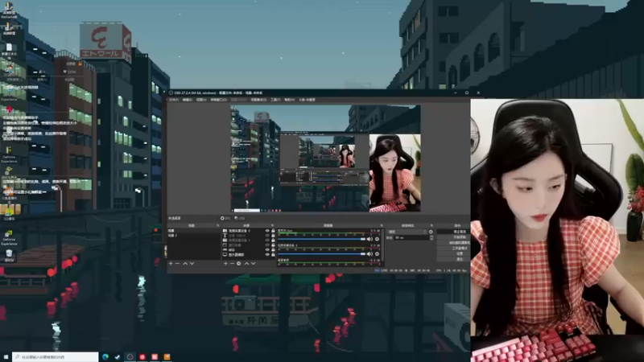Open the Windows Start menu
This screenshot has height=362, width=644.
pyautogui.click(x=6, y=357)
